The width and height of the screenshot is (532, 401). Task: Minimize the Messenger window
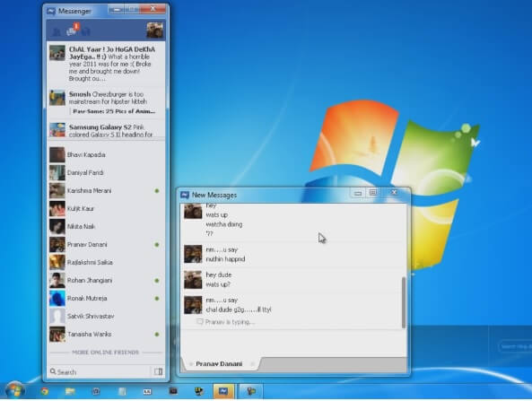(x=117, y=10)
